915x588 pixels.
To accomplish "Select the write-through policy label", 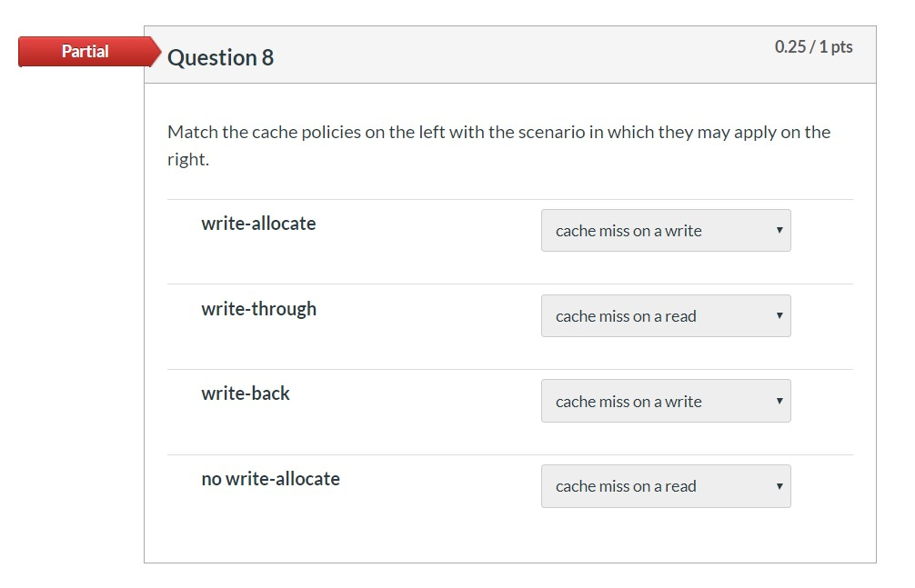I will (259, 309).
